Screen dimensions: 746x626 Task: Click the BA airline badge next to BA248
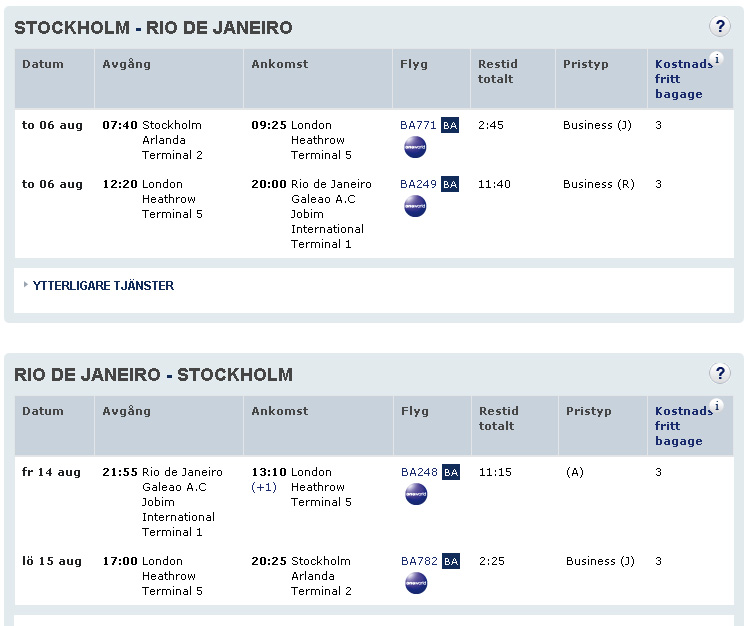coord(451,472)
